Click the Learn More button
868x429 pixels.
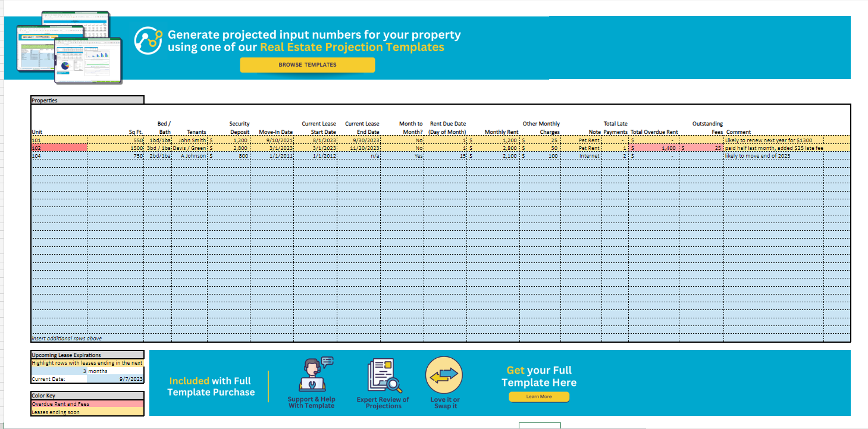538,397
